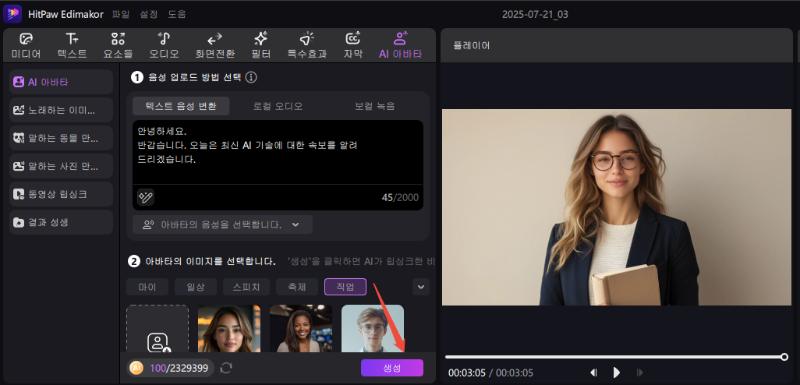Open the 아바타의 음성을 선택합니다 dropdown
The image size is (800, 385).
[x=222, y=225]
